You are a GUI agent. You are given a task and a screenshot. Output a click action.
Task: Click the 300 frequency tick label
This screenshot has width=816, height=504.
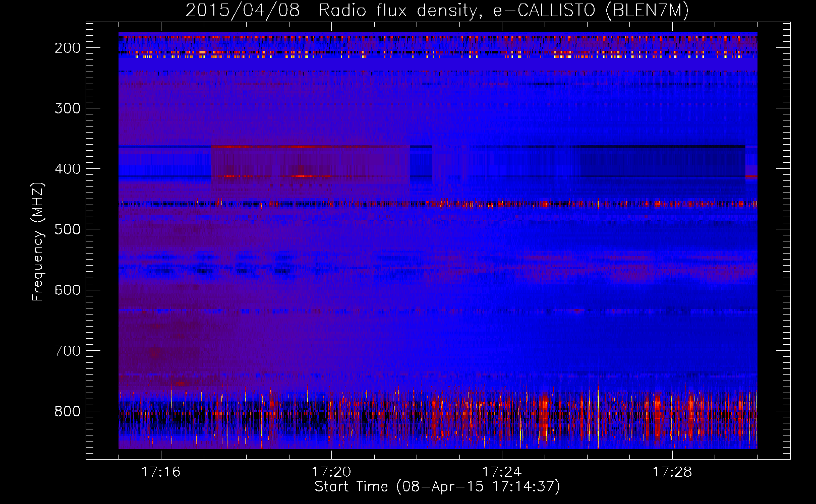tap(68, 108)
